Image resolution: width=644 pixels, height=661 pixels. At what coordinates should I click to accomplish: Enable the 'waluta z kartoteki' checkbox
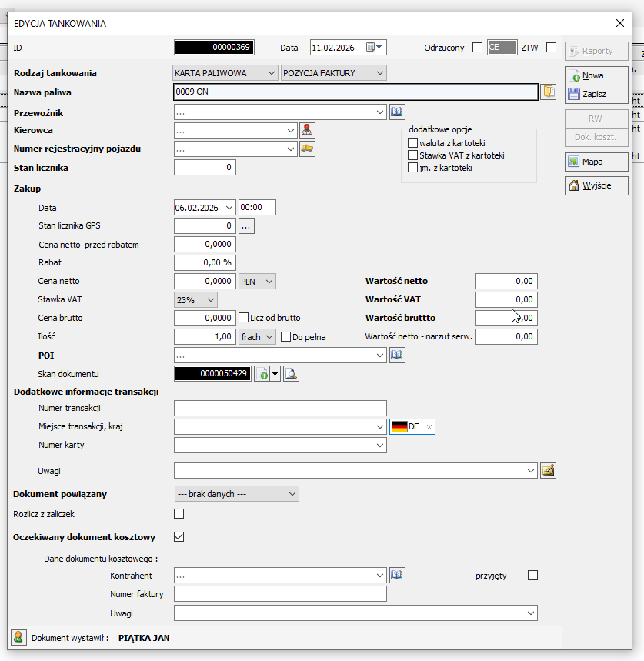pyautogui.click(x=413, y=143)
